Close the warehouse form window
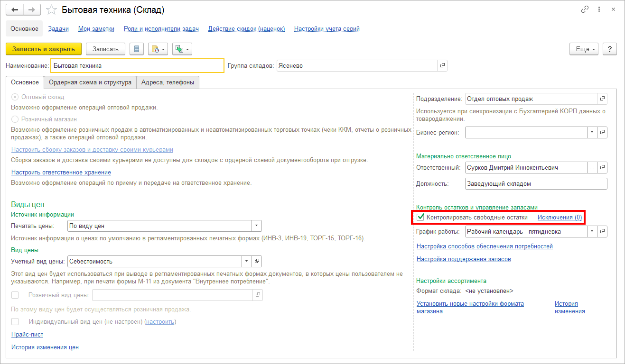The image size is (625, 364). pyautogui.click(x=613, y=9)
